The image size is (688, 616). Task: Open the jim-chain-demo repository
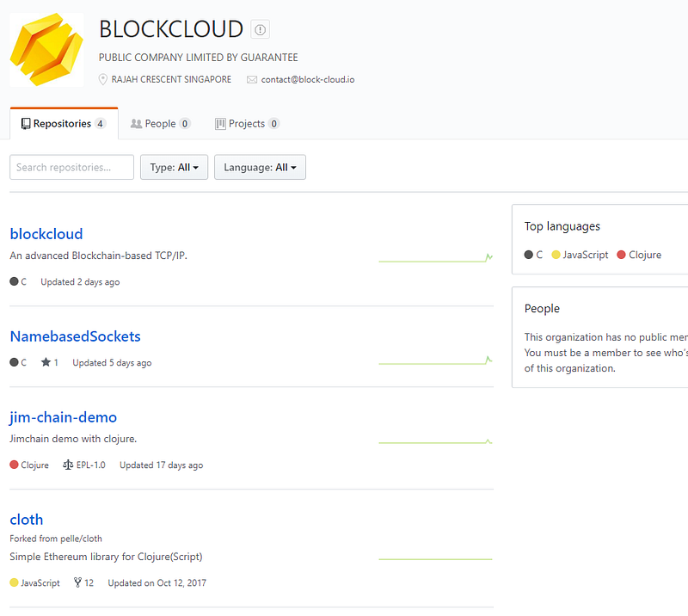tap(63, 417)
